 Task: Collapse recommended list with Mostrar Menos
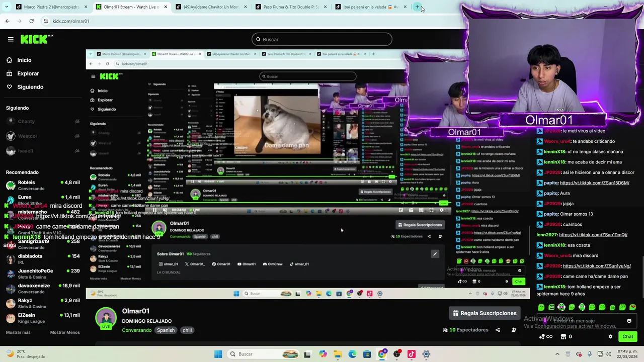65,332
